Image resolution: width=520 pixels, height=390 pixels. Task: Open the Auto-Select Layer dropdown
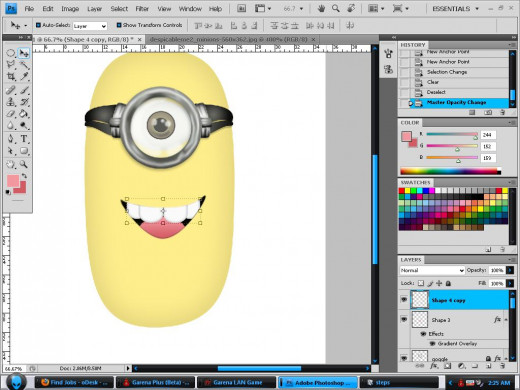point(90,26)
